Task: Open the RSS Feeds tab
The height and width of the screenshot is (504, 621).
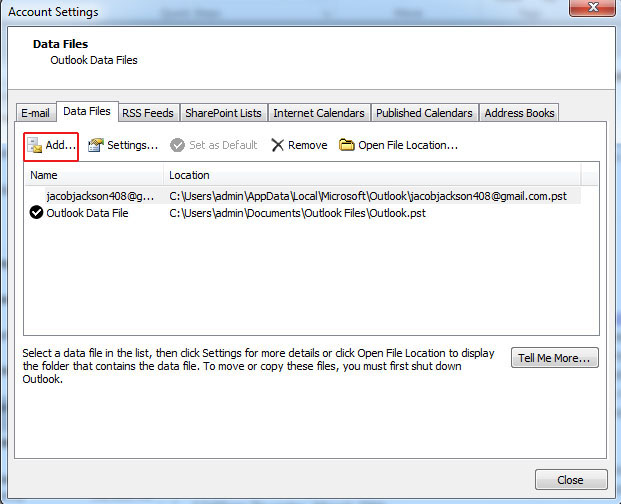Action: (x=148, y=113)
